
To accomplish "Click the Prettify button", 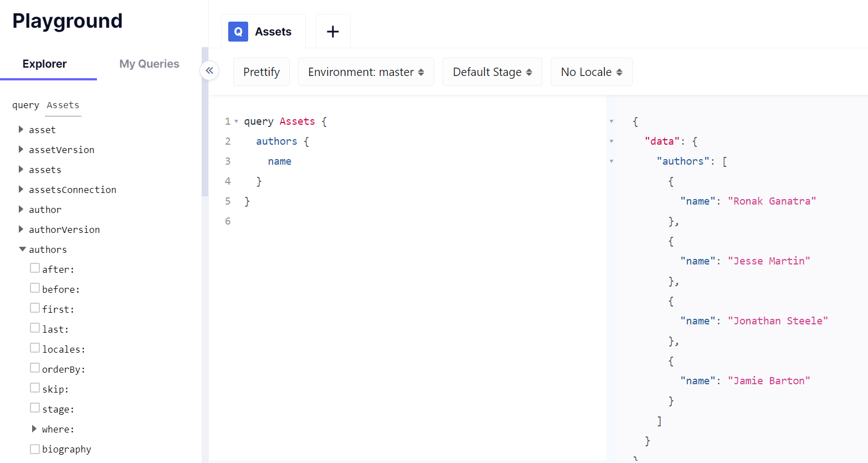I will [x=261, y=72].
